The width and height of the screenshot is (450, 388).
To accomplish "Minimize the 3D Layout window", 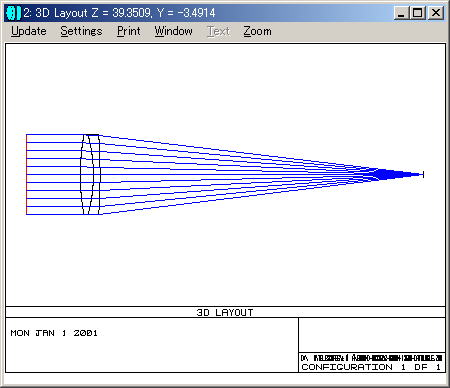I will (x=401, y=13).
